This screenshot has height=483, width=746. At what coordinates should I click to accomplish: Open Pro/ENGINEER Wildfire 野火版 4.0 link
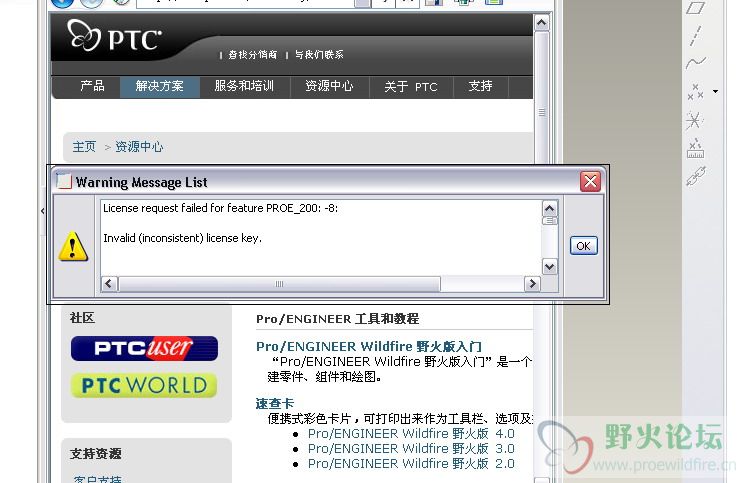(411, 434)
